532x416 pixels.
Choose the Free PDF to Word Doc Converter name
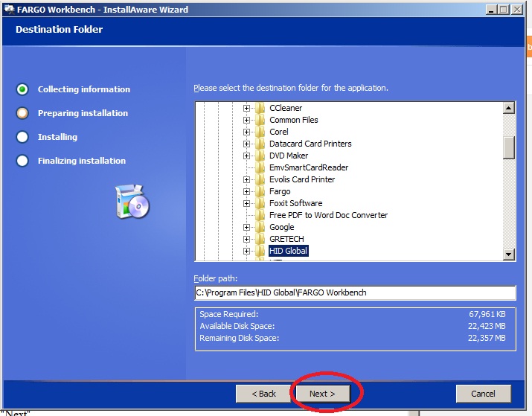328,215
